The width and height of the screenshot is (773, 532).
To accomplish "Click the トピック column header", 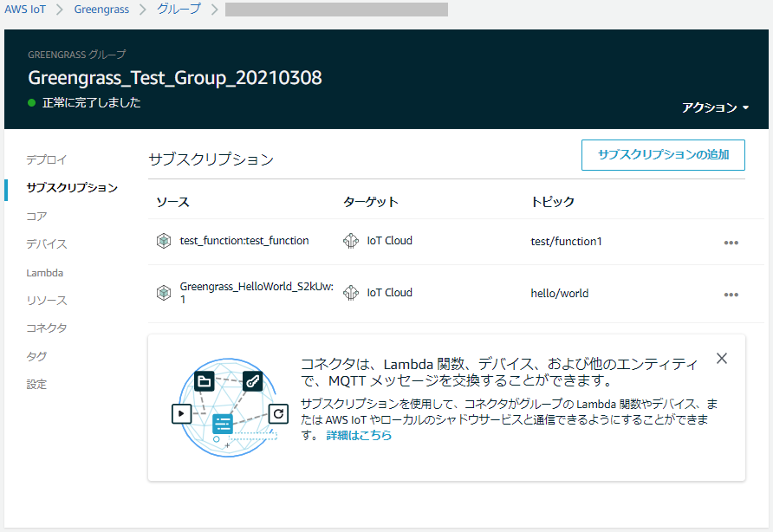I will (x=553, y=202).
